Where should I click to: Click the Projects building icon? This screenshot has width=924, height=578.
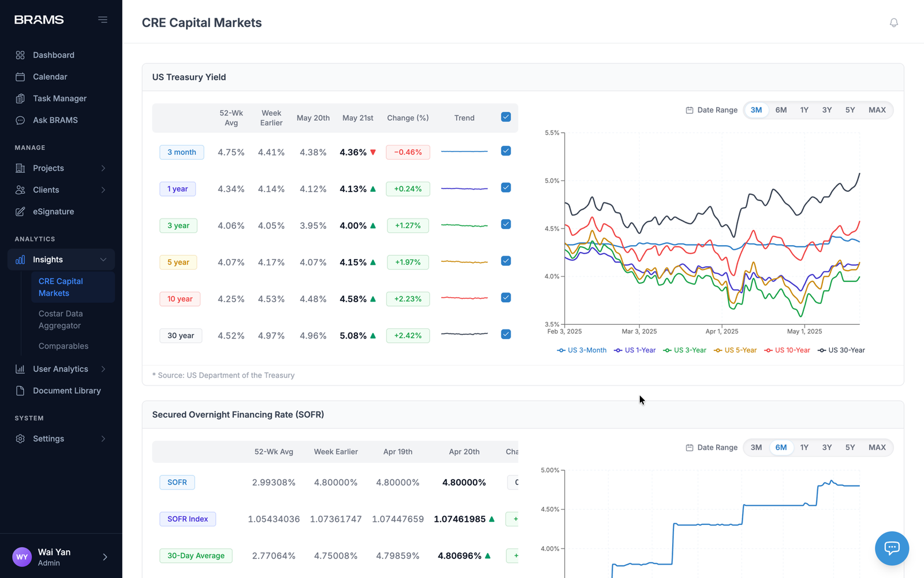[20, 168]
